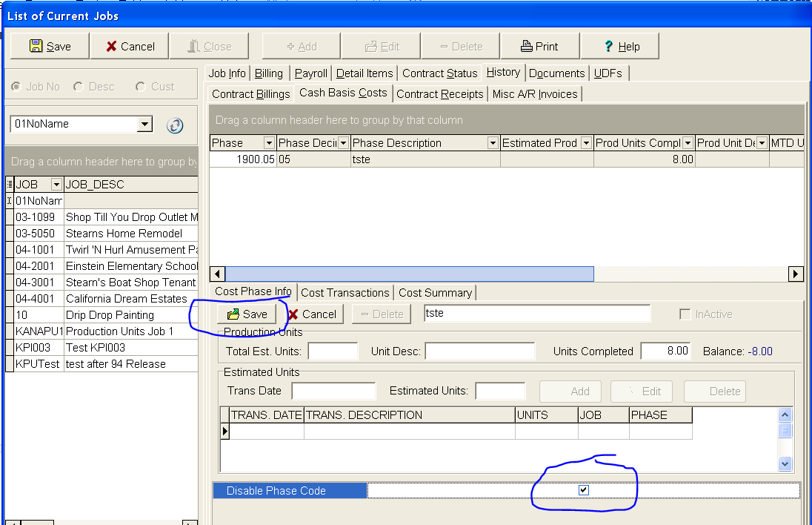Switch to the Contract Status tab
The height and width of the screenshot is (525, 812).
click(439, 73)
